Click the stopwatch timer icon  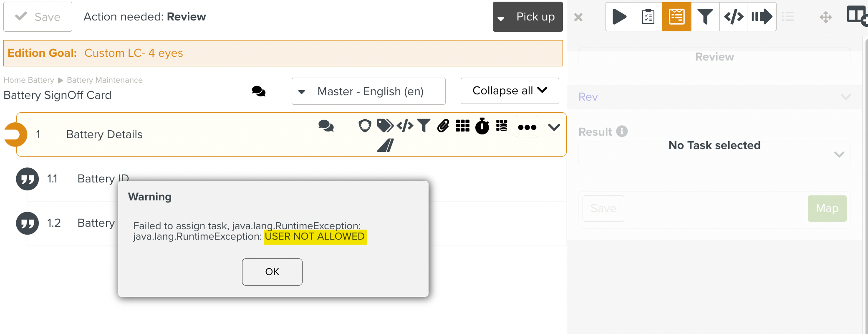pyautogui.click(x=482, y=126)
